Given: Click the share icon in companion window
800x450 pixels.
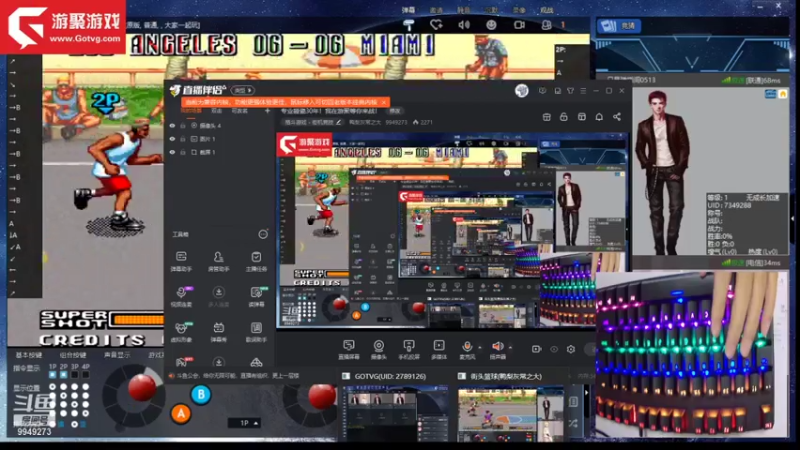Looking at the screenshot, I should (617, 117).
